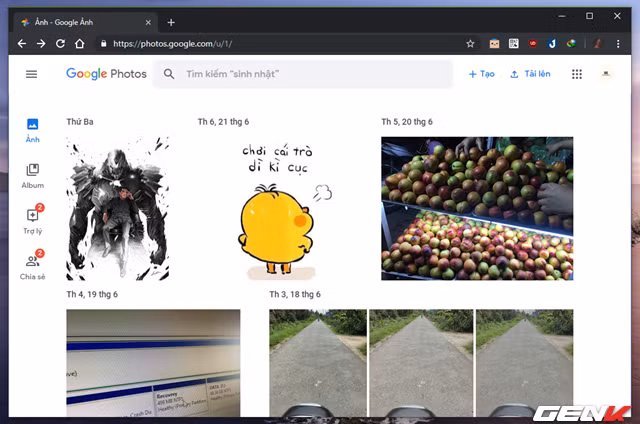Click the address bar URL
The height and width of the screenshot is (424, 640).
coord(173,44)
